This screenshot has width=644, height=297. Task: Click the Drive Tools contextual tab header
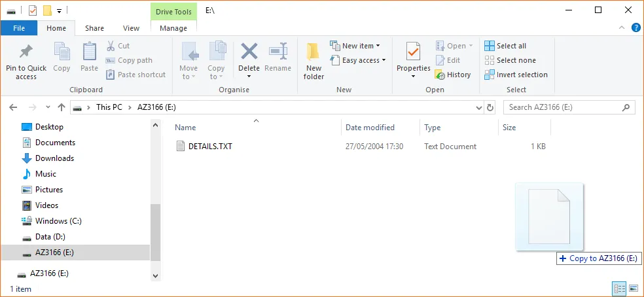point(173,12)
